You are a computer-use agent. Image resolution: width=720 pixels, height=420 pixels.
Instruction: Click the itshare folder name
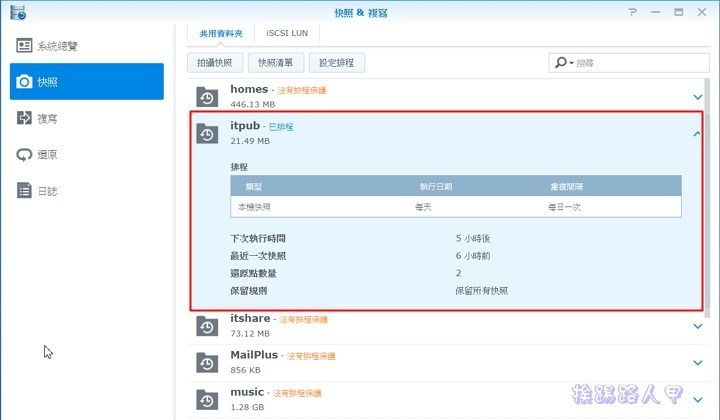pyautogui.click(x=250, y=318)
